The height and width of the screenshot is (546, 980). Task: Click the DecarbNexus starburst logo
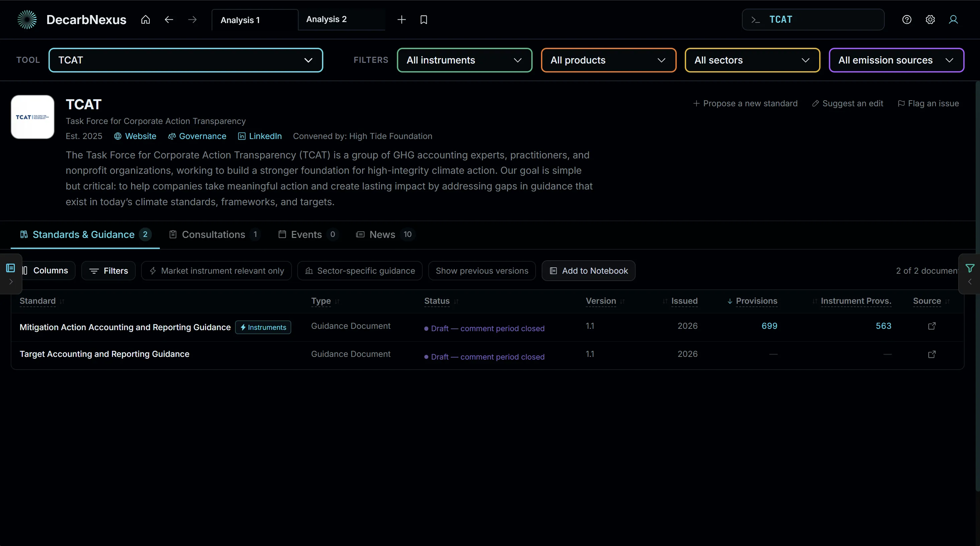[27, 19]
